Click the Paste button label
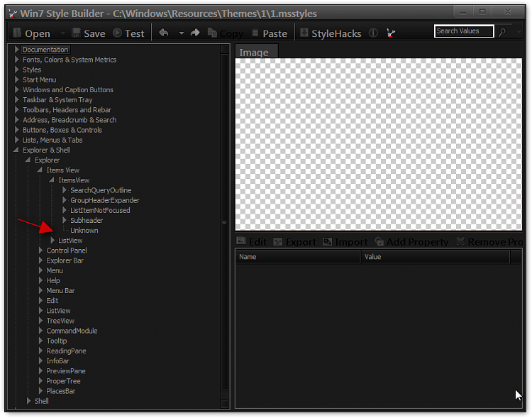Viewport: 532px width, 418px height. pos(275,33)
